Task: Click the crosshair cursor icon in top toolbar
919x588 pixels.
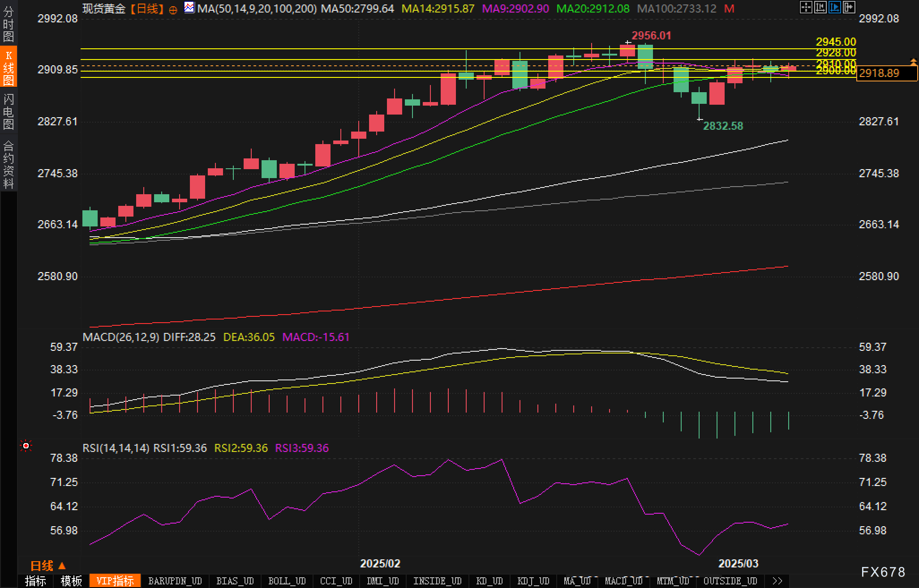Action: tap(806, 7)
